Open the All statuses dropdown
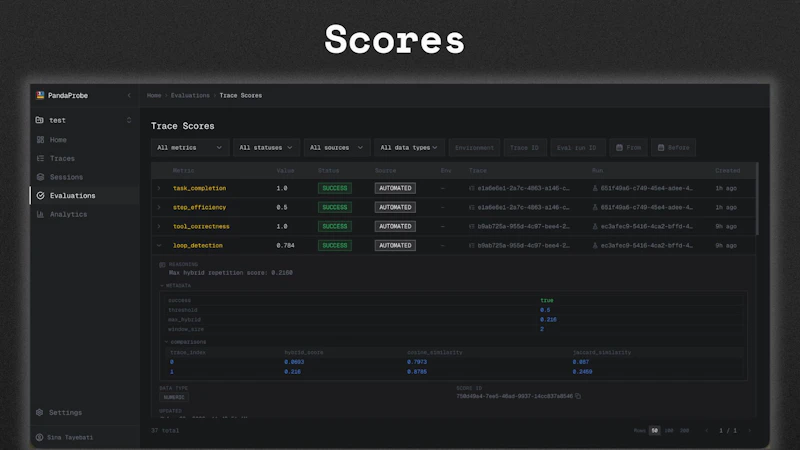The image size is (800, 450). click(266, 147)
